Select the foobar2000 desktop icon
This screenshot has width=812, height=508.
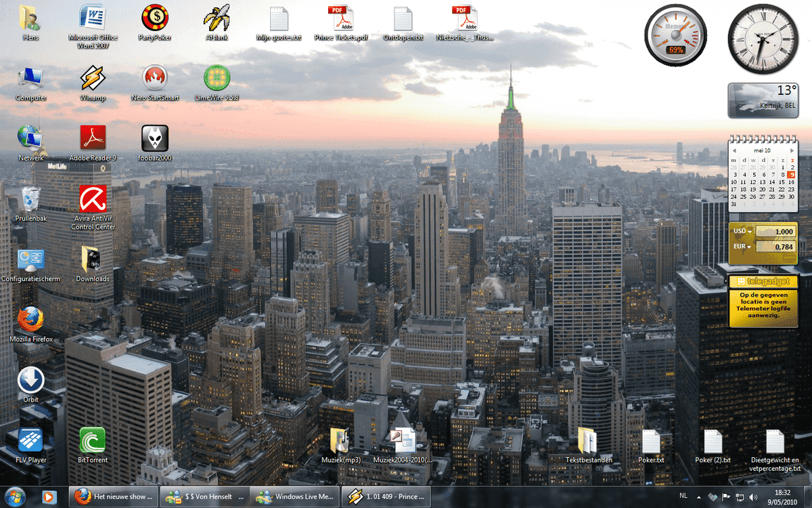(x=154, y=139)
